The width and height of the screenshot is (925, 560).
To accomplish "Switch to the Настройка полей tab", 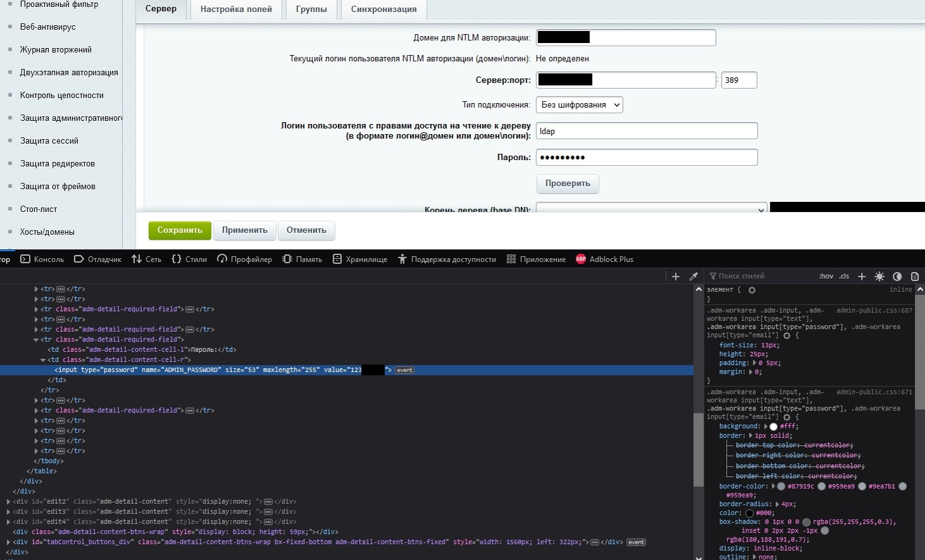I will [236, 9].
